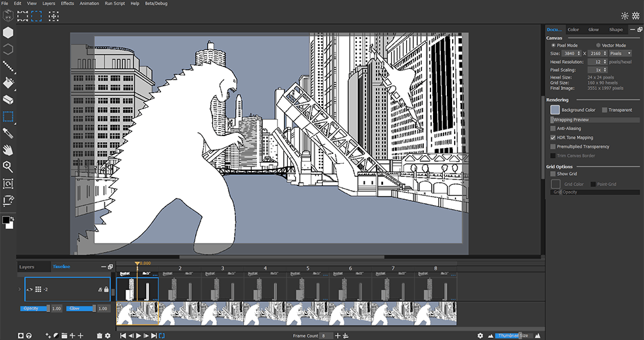644x340 pixels.
Task: Click the layer Opacity slider
Action: [x=35, y=308]
